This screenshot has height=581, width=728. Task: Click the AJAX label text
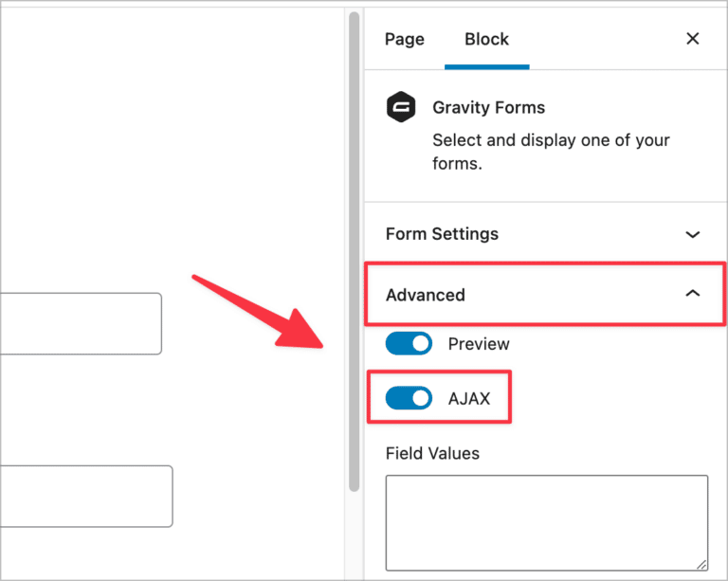[x=469, y=399]
